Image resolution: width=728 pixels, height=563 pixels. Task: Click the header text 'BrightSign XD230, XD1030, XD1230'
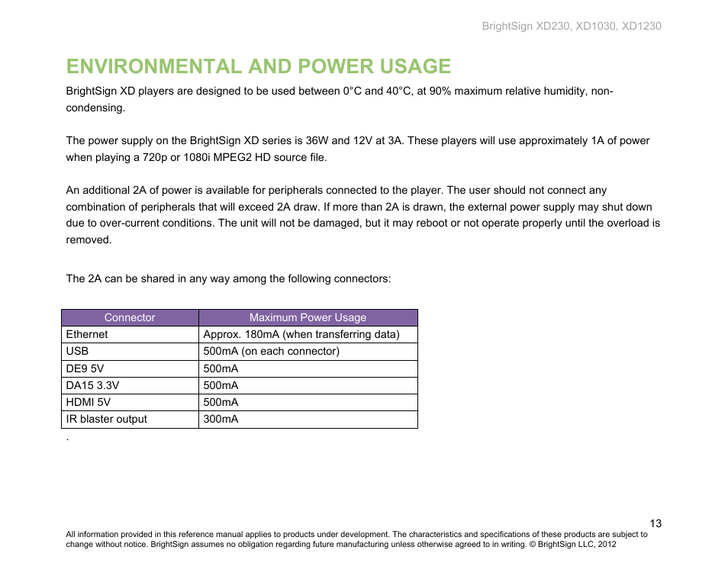[x=572, y=27]
